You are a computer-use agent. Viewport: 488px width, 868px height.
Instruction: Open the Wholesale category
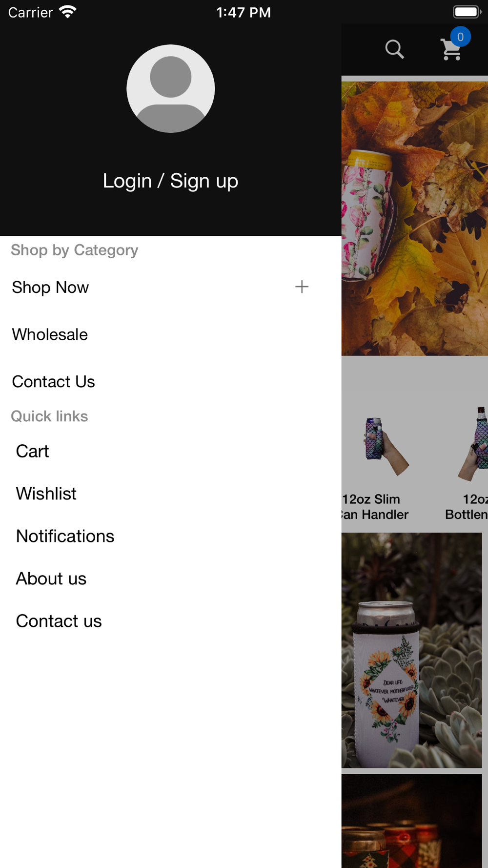point(50,334)
